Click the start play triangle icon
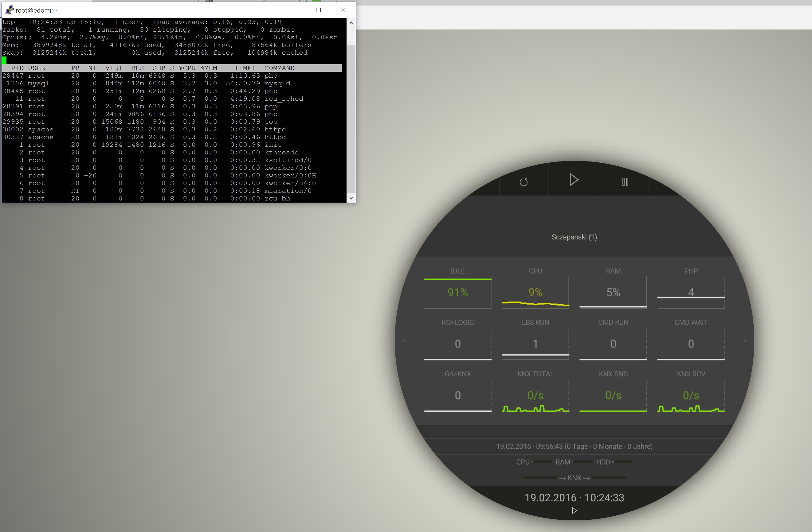The height and width of the screenshot is (532, 812). tap(574, 180)
